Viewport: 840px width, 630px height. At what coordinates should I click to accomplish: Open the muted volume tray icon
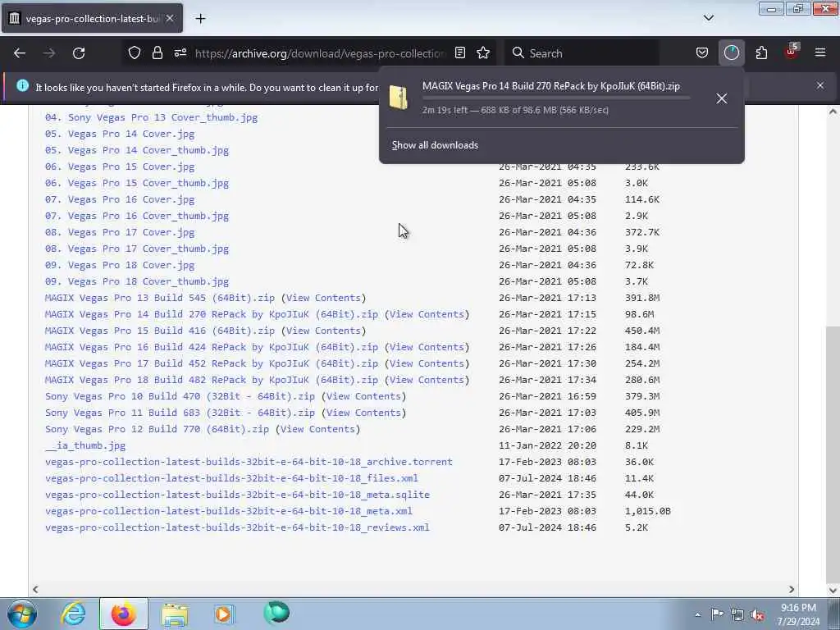(x=757, y=615)
